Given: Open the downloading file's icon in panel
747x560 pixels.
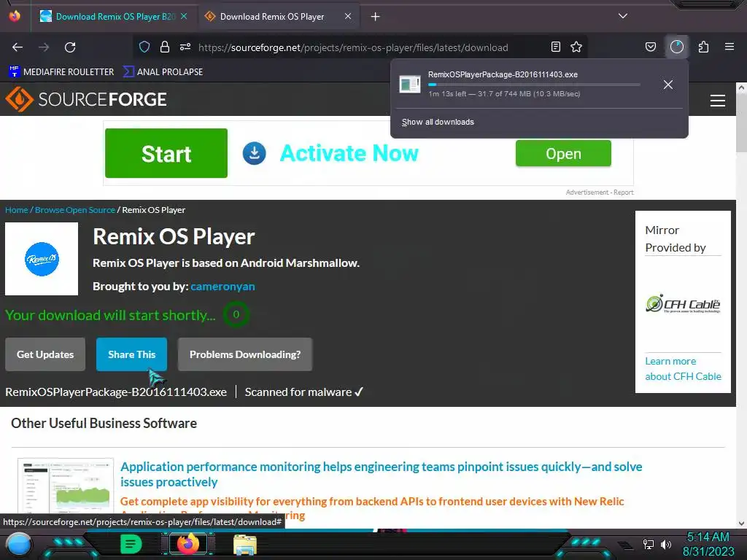Looking at the screenshot, I should 410,85.
